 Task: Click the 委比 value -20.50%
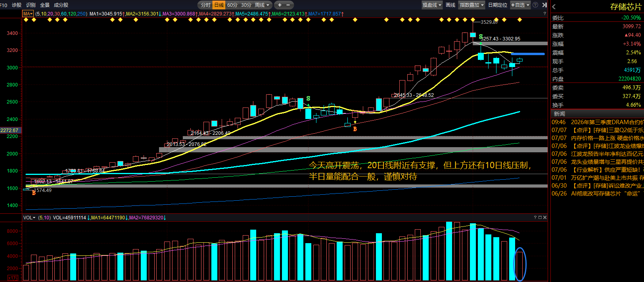(631, 18)
